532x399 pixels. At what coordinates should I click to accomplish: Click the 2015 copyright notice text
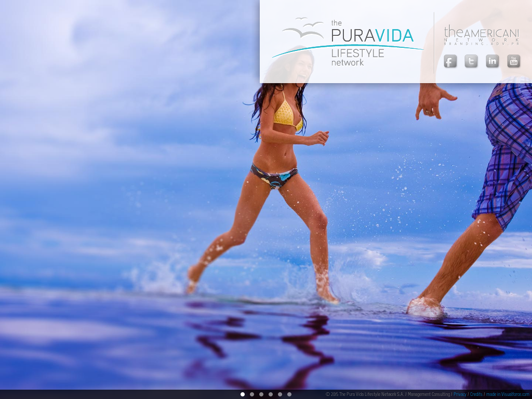365,394
